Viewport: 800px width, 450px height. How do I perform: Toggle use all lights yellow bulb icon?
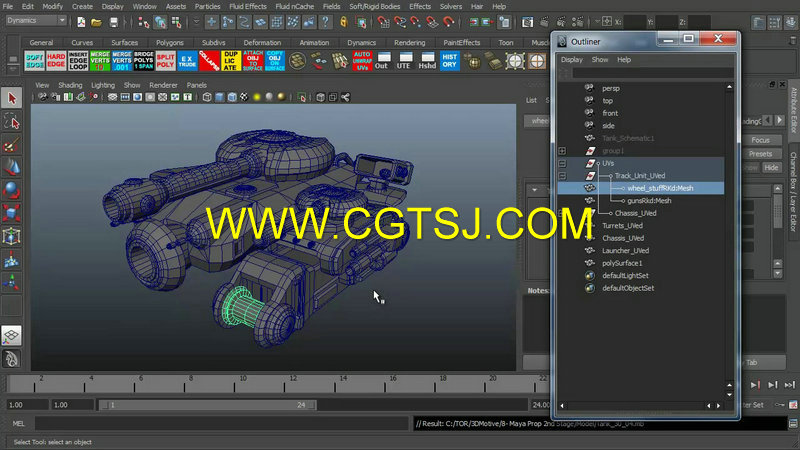click(x=257, y=97)
